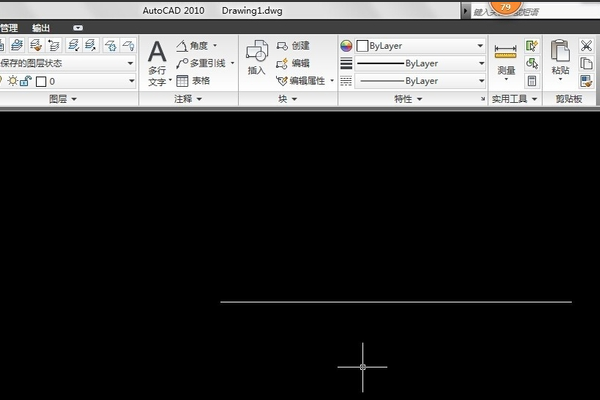Open the 输出 ribbon tab
Screen dimensions: 600x400
[41, 28]
